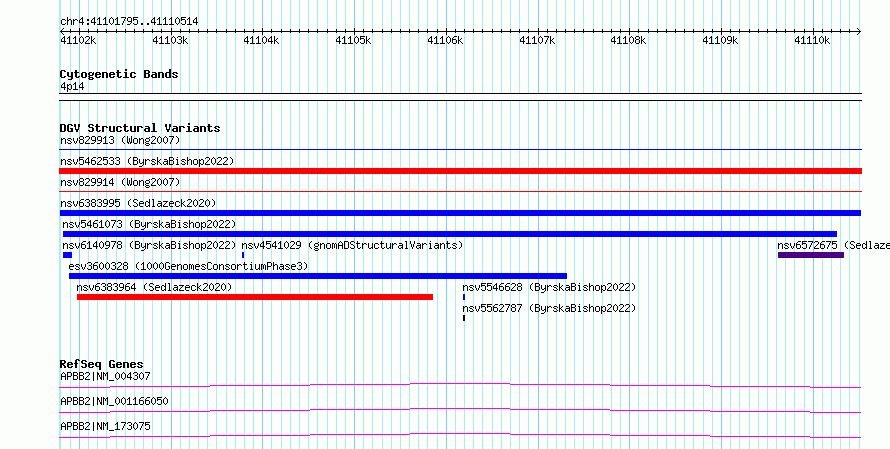
Task: Select the blue nsv5461073 variant bar
Action: [x=450, y=234]
